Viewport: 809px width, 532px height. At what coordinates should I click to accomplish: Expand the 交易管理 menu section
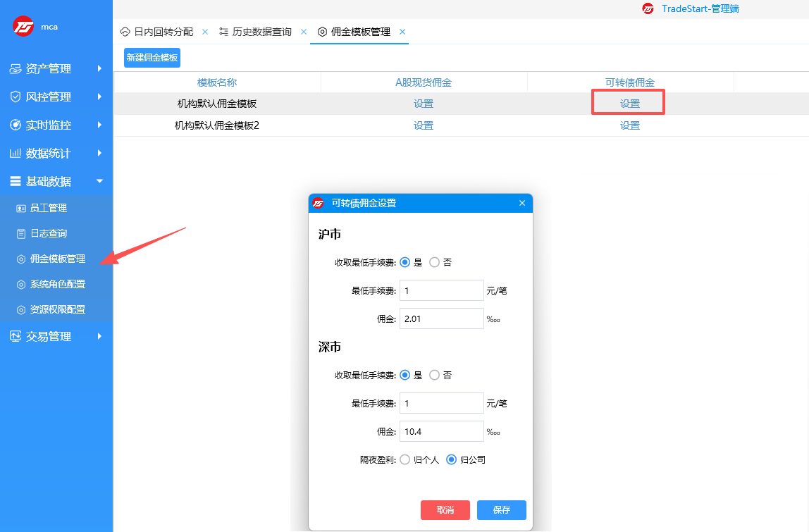pyautogui.click(x=49, y=336)
